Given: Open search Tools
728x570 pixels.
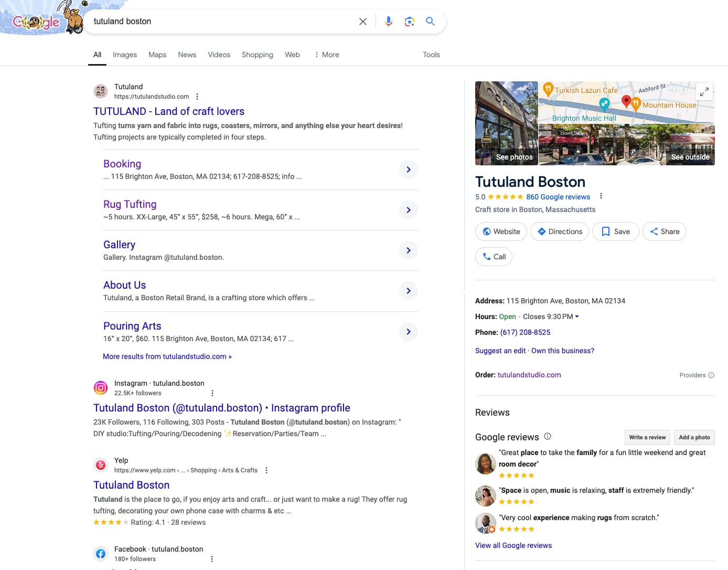Looking at the screenshot, I should [x=431, y=55].
